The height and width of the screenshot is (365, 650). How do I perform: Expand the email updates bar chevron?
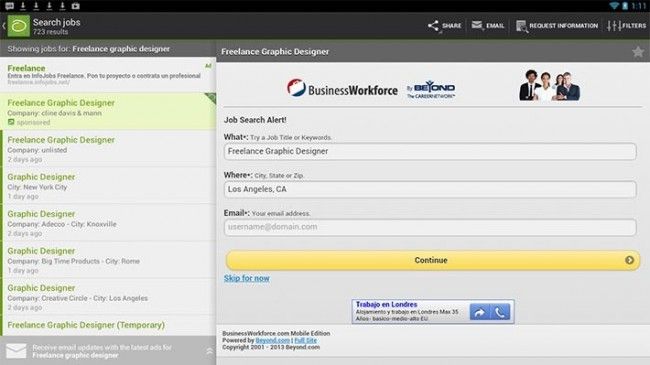pyautogui.click(x=209, y=351)
